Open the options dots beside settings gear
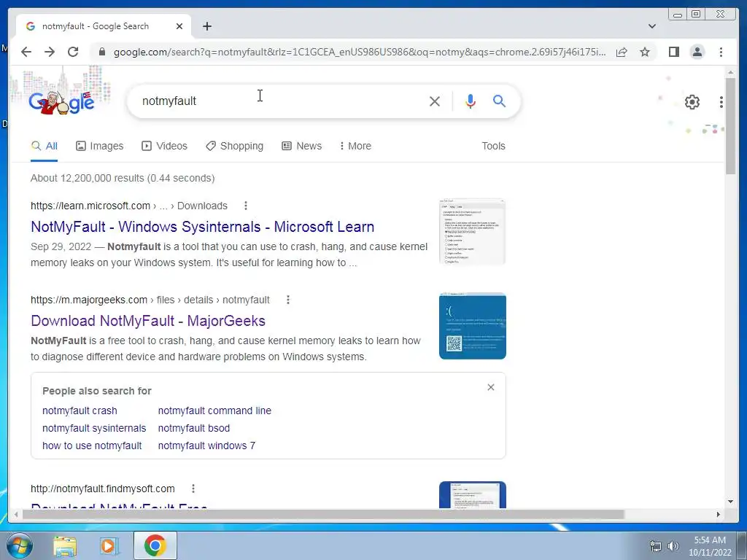 721,102
